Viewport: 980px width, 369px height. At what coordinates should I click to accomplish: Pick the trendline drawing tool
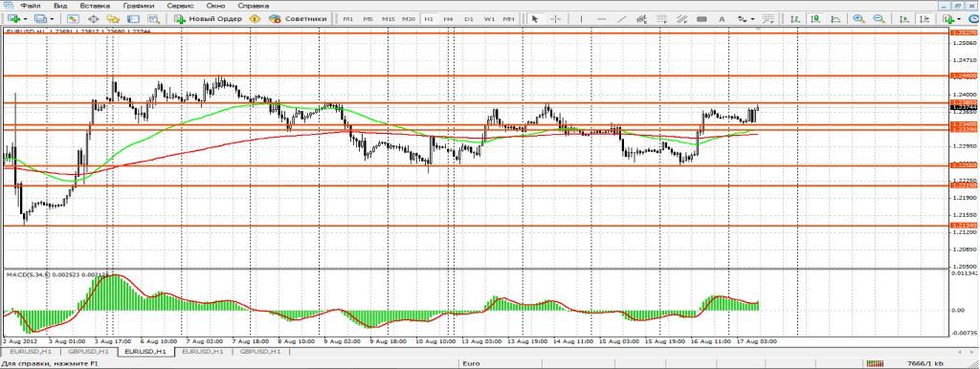tap(622, 19)
